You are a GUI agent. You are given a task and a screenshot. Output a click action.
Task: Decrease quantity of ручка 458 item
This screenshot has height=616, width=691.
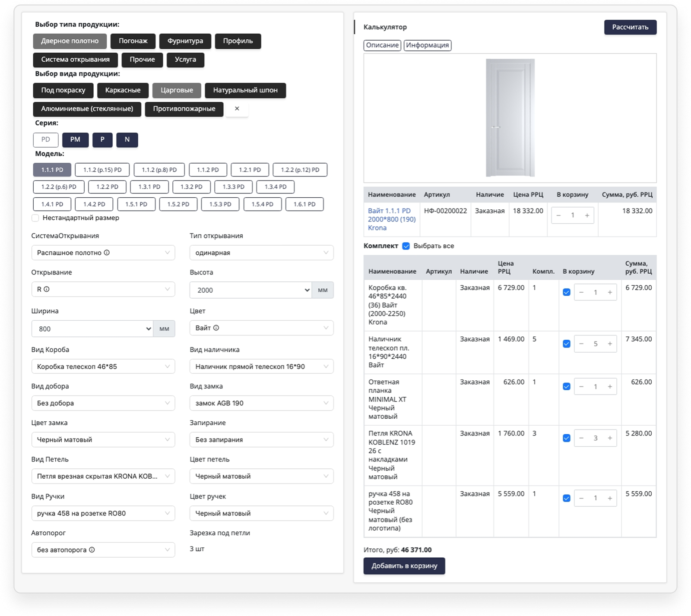[581, 498]
